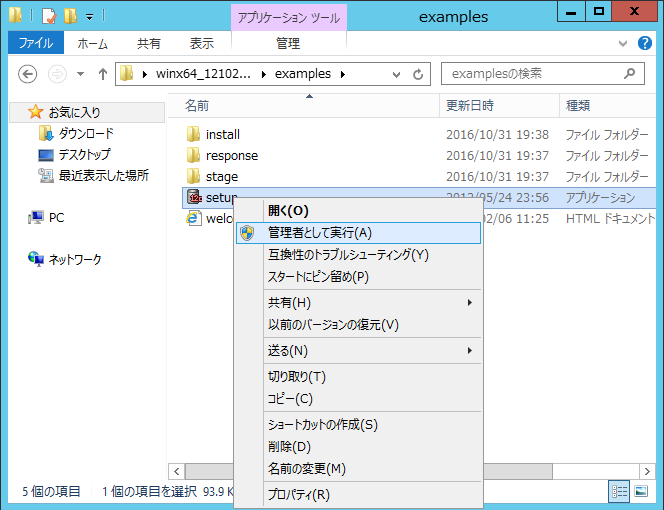
Task: Sort by 更新日時 column header
Action: pyautogui.click(x=470, y=105)
